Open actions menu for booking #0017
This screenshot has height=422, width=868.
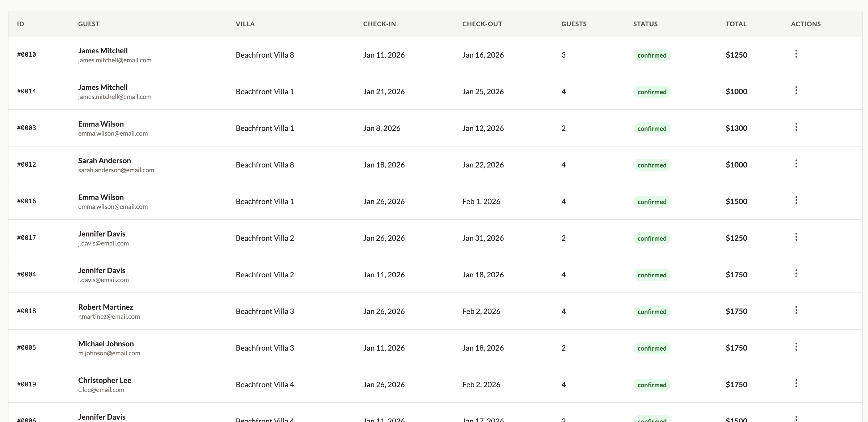pos(796,237)
